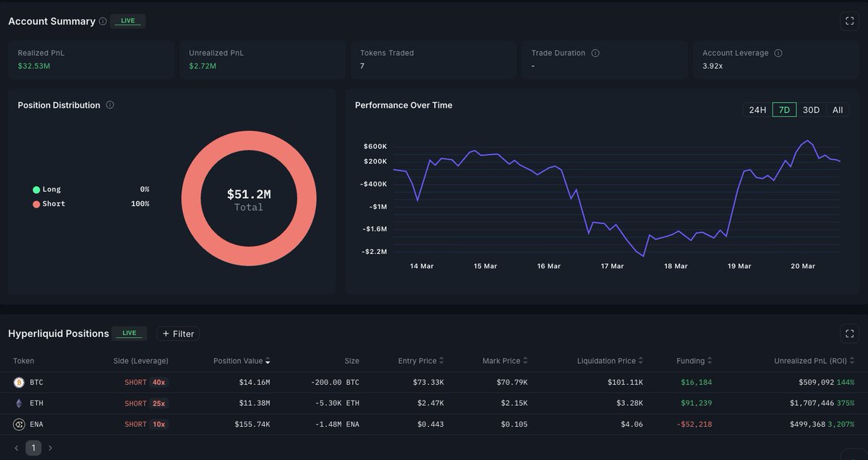Sort by Entry Price column
This screenshot has width=868, height=460.
pos(420,361)
